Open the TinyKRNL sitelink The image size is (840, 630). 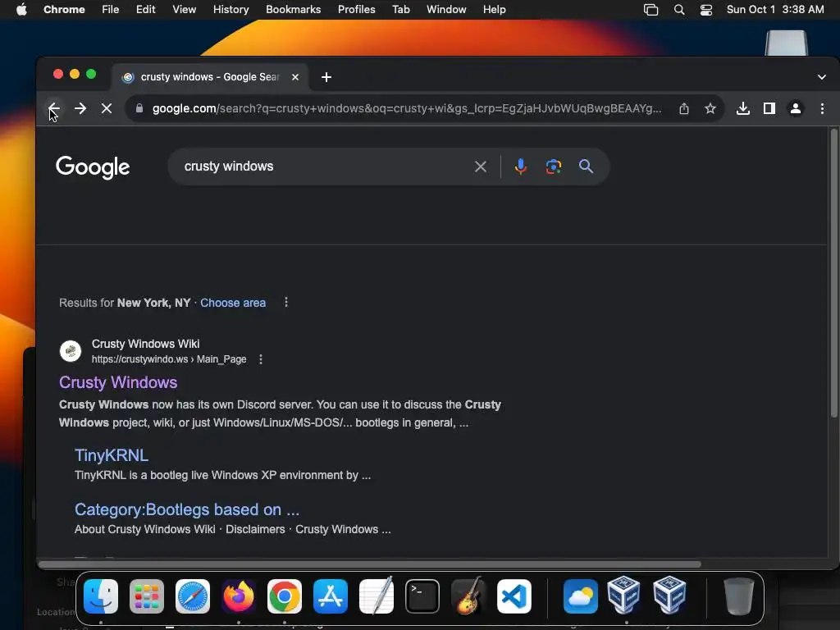point(112,455)
